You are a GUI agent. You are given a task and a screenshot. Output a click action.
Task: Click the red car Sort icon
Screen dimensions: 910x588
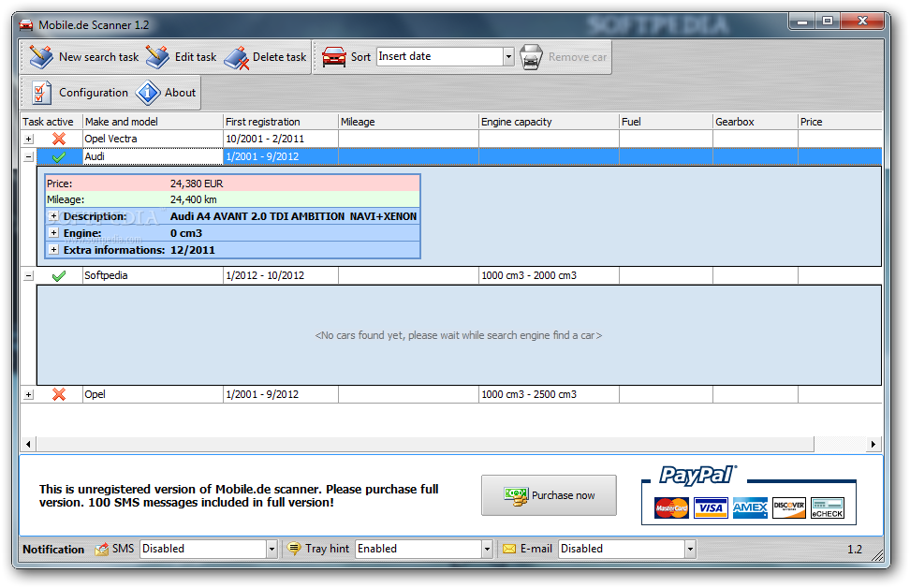[x=334, y=57]
